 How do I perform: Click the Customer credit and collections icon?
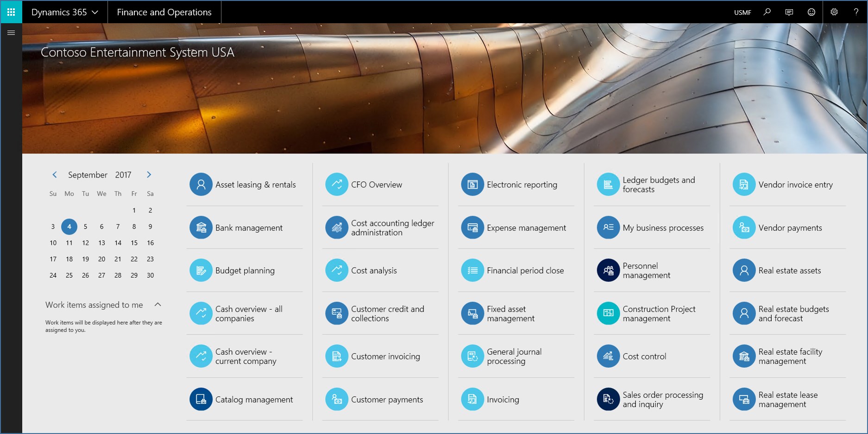[337, 313]
